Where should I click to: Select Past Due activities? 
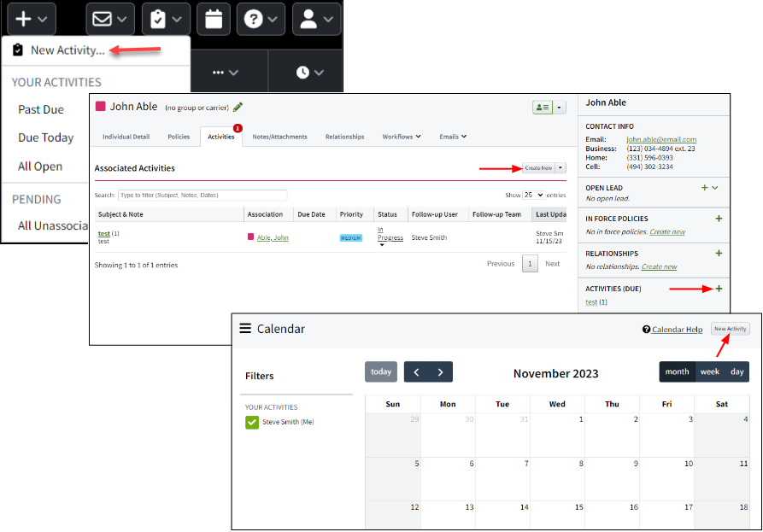click(41, 109)
